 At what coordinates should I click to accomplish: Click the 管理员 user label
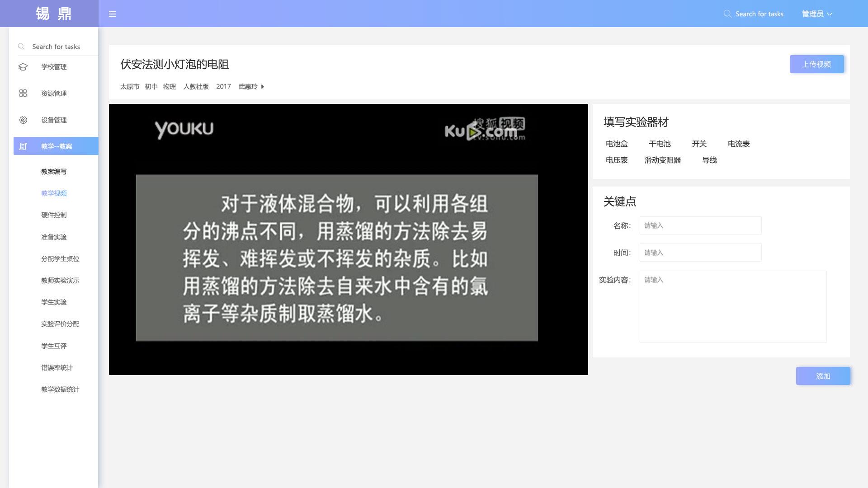[x=812, y=14]
